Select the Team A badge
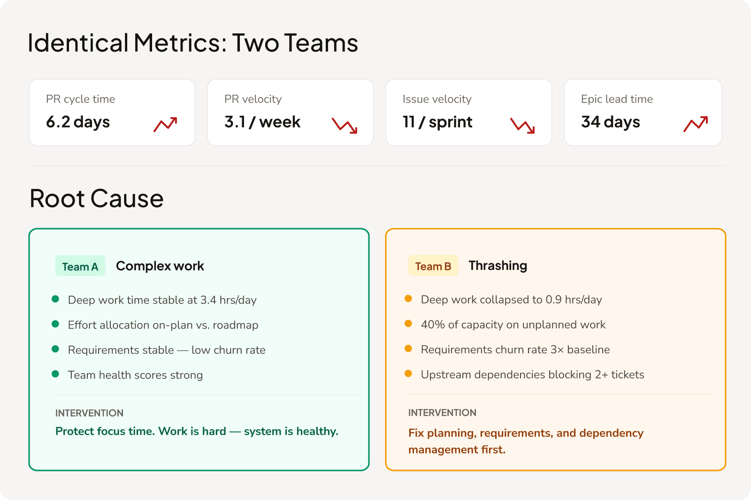751x500 pixels. 80,266
